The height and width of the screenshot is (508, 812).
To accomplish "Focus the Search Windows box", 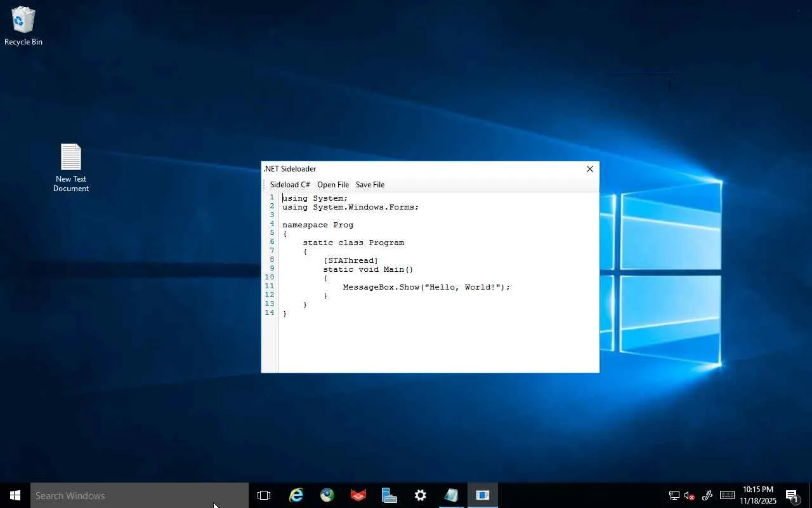I will tap(140, 495).
